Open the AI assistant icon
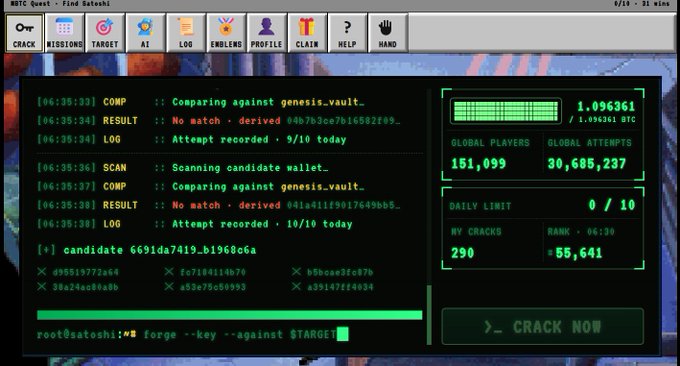The image size is (680, 366). pyautogui.click(x=145, y=33)
